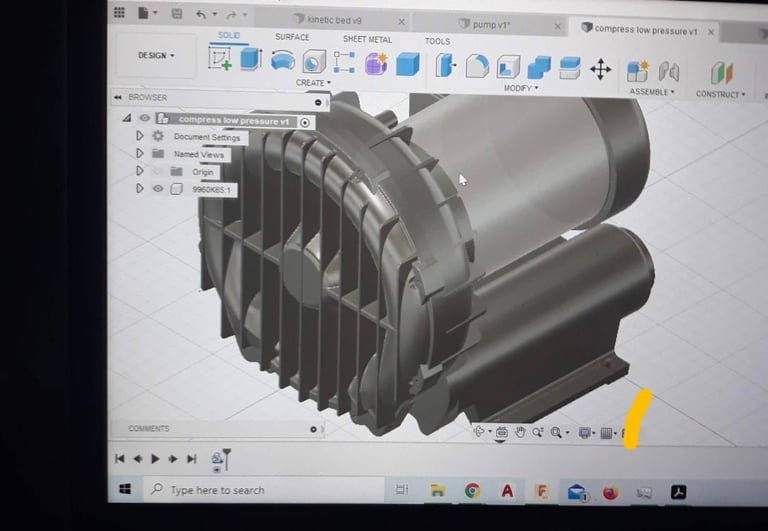Switch to the TOOLS tab

coord(437,41)
